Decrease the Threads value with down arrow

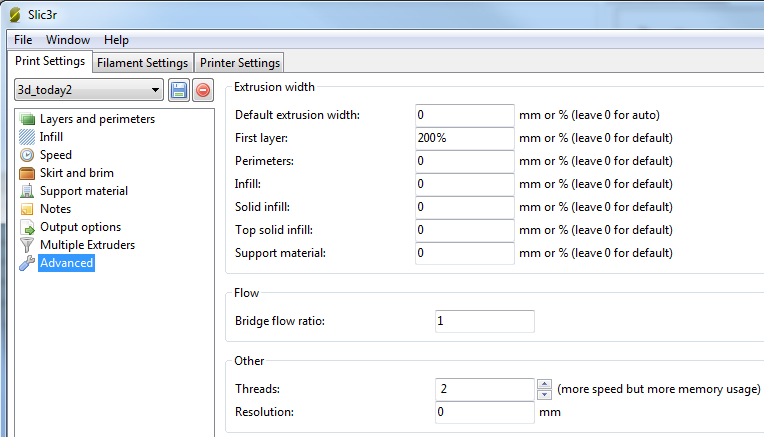544,394
